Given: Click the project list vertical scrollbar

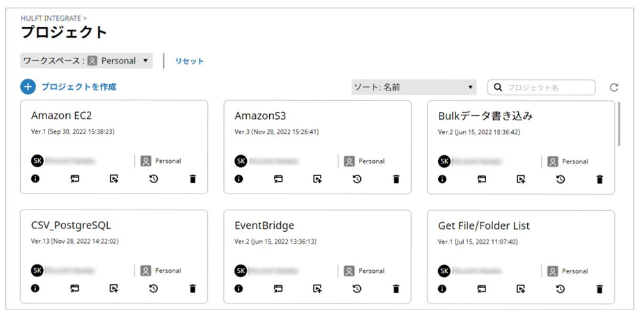Looking at the screenshot, I should pyautogui.click(x=619, y=124).
